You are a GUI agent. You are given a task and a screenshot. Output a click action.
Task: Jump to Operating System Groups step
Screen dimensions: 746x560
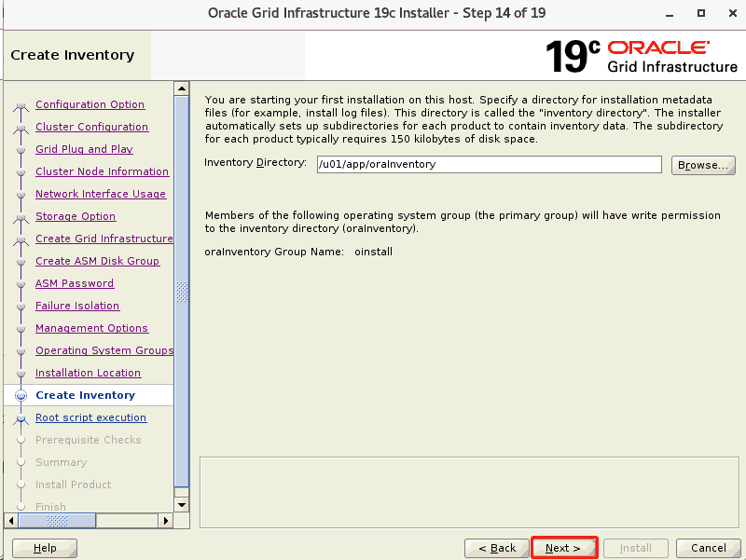(x=104, y=350)
